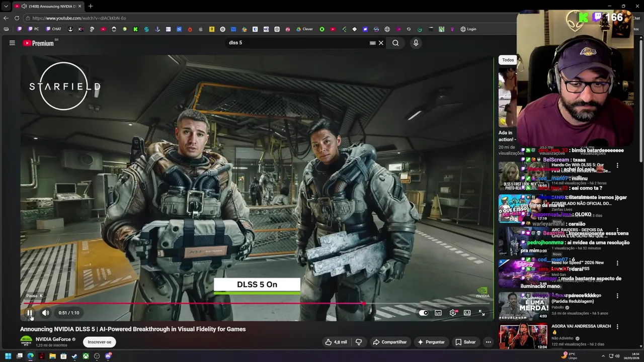Screen dimensions: 644x362
Task: Open options for 'Paródia Redublagem' video
Action: click(x=617, y=296)
